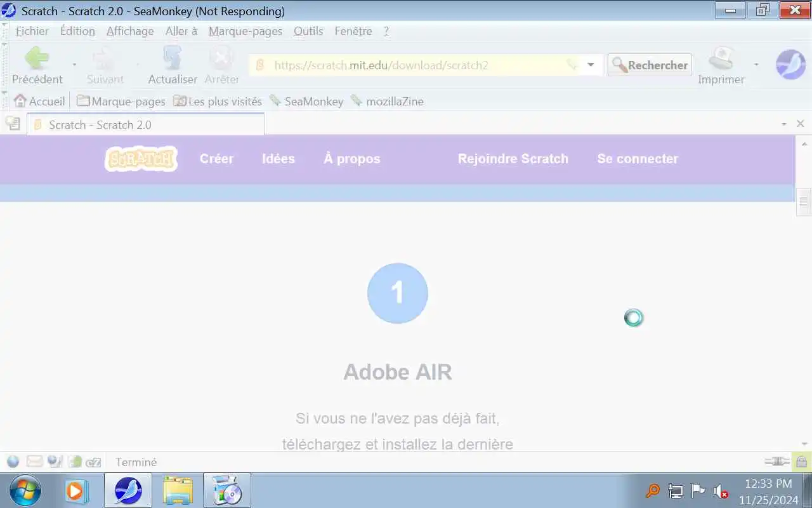Expand the Précédent history dropdown arrow
This screenshot has width=812, height=508.
click(x=74, y=65)
